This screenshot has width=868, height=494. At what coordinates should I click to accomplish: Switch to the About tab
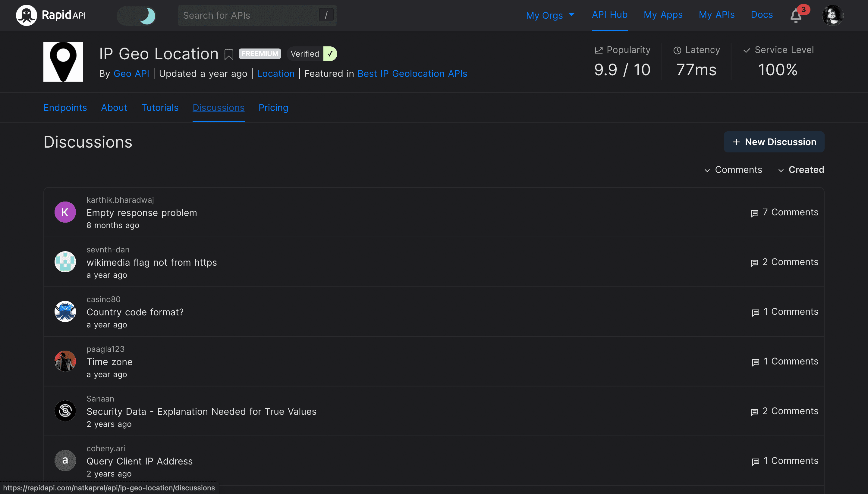click(x=114, y=108)
